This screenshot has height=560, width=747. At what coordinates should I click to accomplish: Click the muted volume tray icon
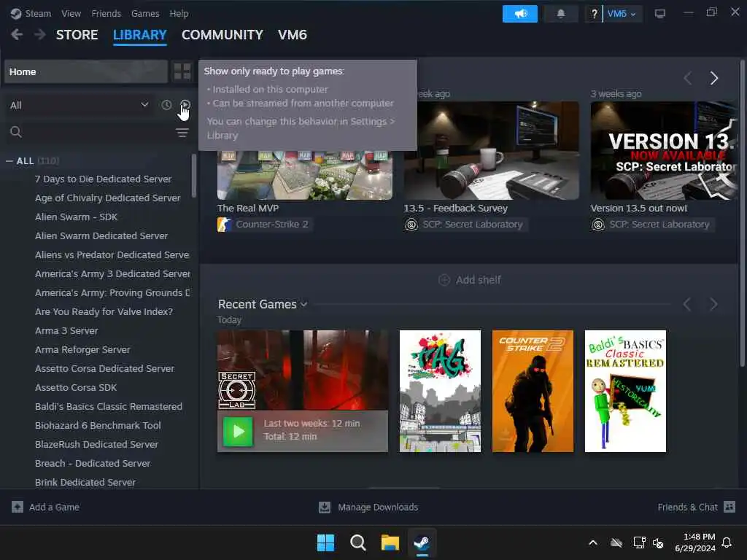coord(658,542)
